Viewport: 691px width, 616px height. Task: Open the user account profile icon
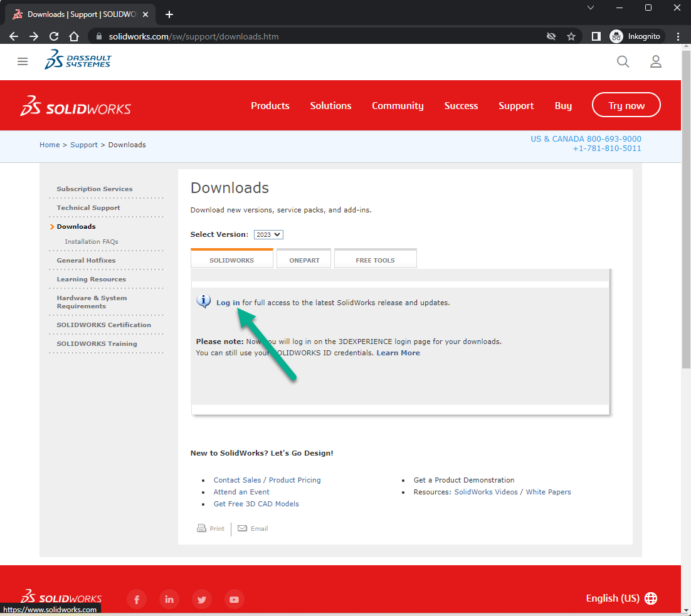655,61
